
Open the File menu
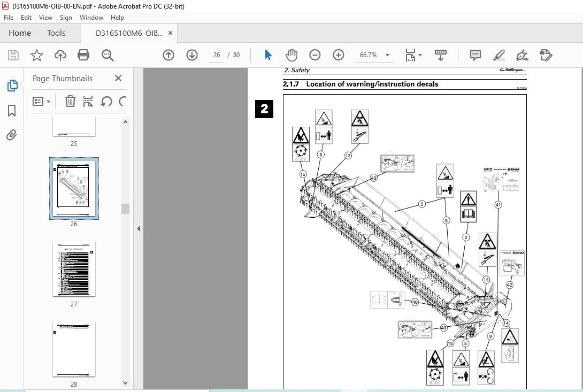coord(9,18)
